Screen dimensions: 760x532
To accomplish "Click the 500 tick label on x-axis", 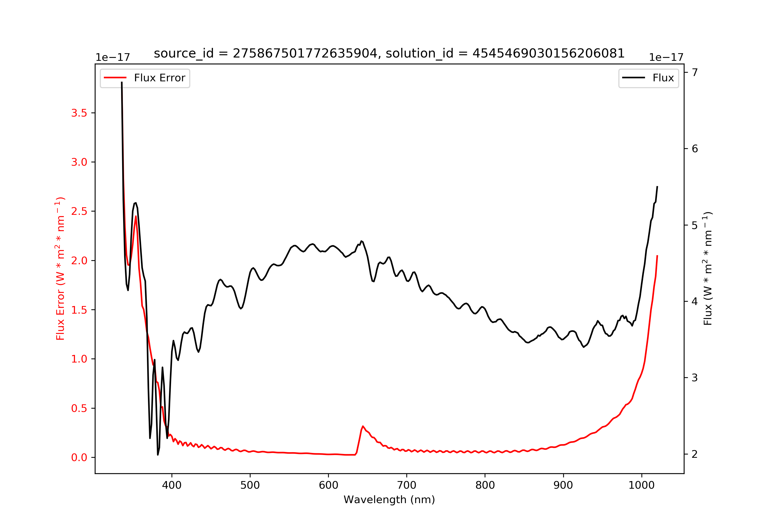I will 250,485.
